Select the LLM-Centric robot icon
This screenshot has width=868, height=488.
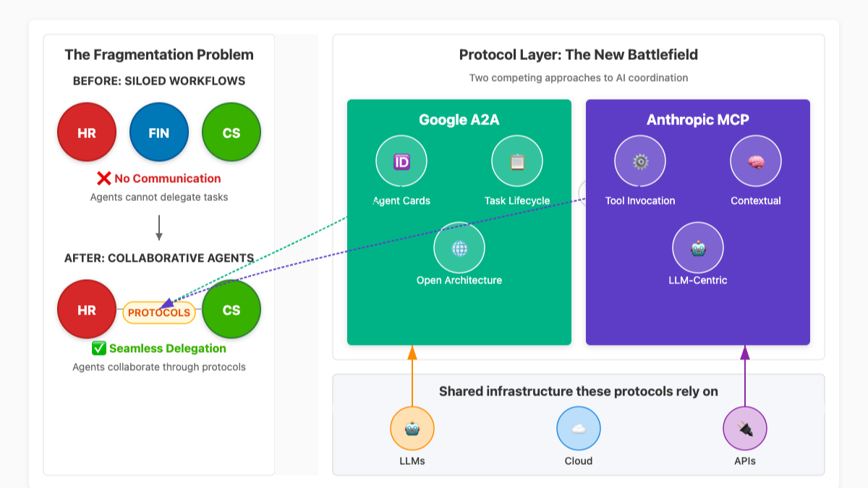[698, 248]
